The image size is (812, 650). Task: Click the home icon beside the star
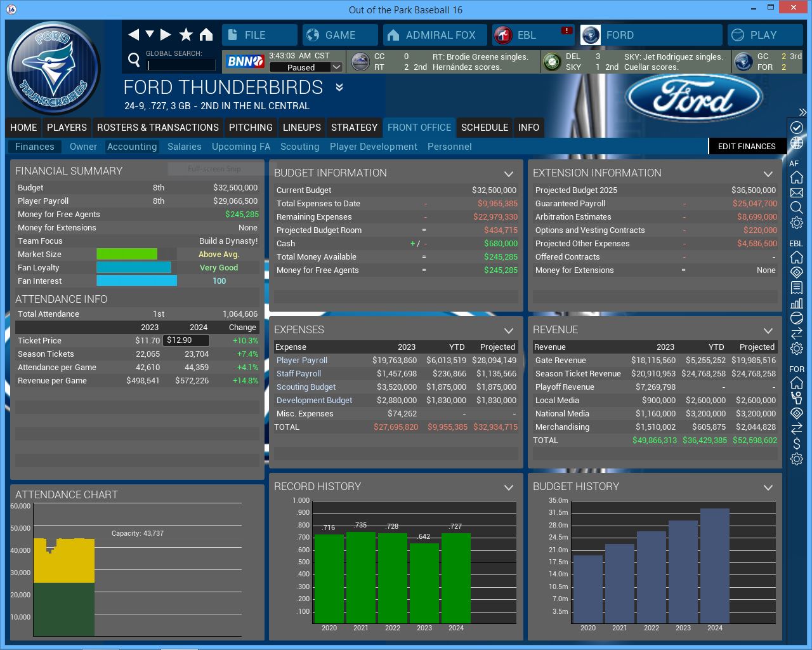coord(206,35)
